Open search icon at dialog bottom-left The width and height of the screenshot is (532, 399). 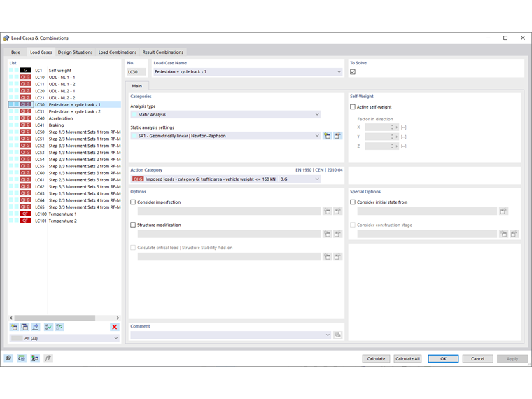coord(8,358)
